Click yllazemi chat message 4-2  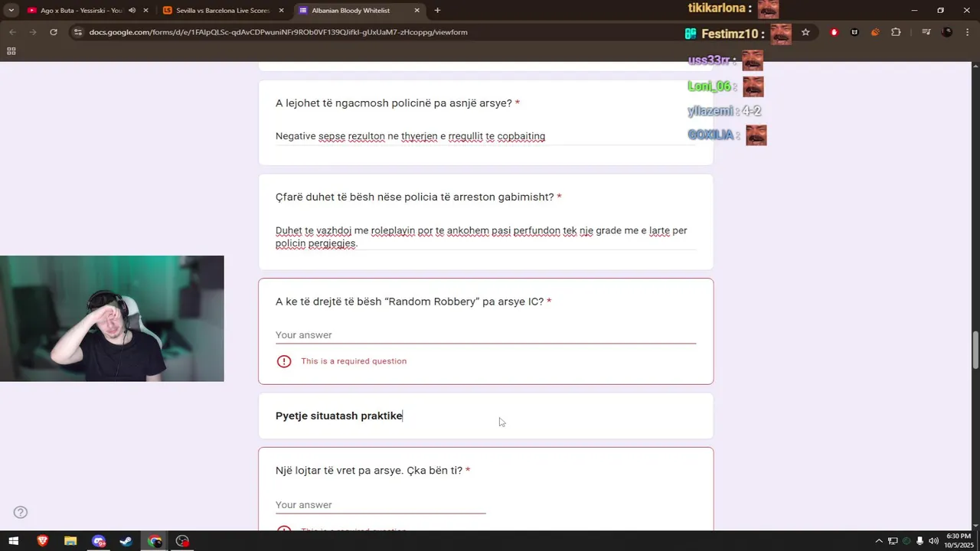click(751, 111)
